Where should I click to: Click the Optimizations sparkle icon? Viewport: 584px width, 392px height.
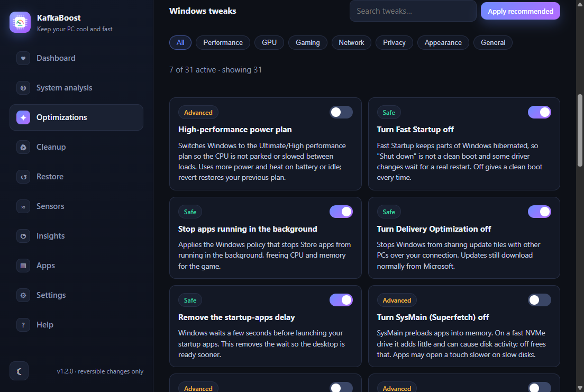[23, 117]
